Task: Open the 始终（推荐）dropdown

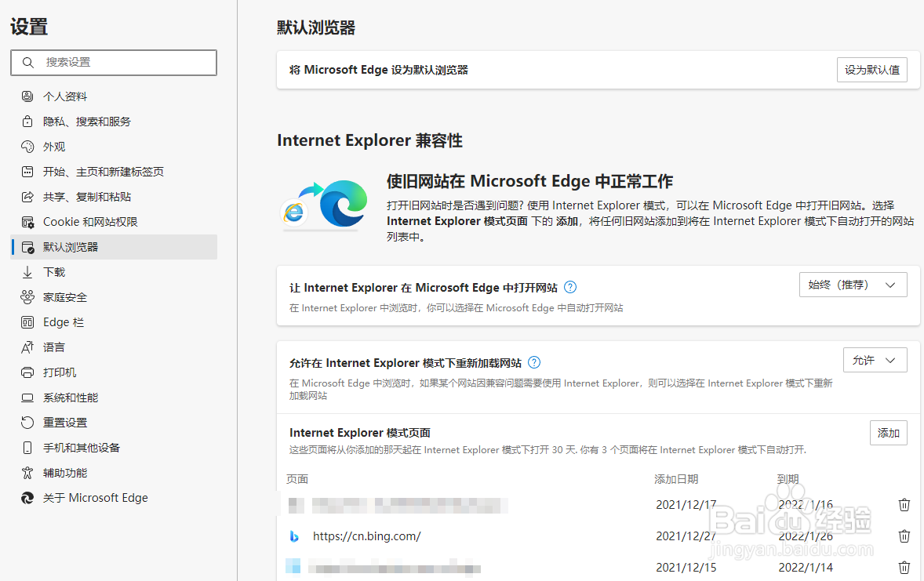Action: click(x=853, y=285)
